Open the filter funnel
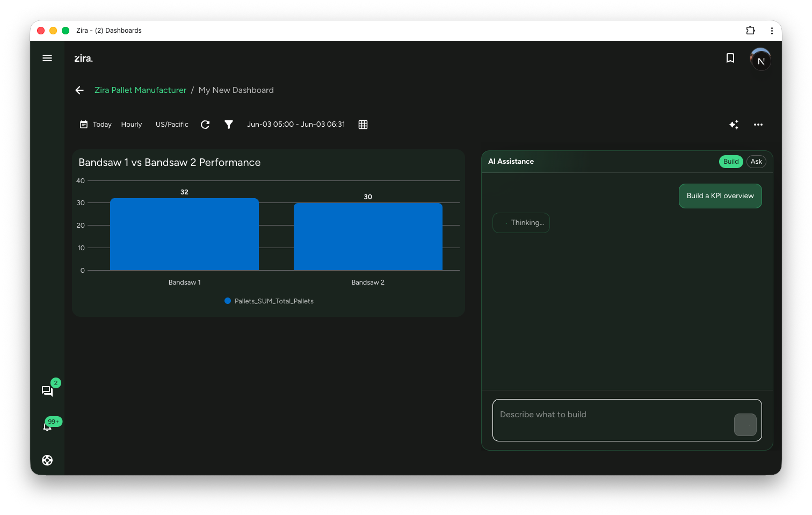The width and height of the screenshot is (812, 515). [229, 125]
